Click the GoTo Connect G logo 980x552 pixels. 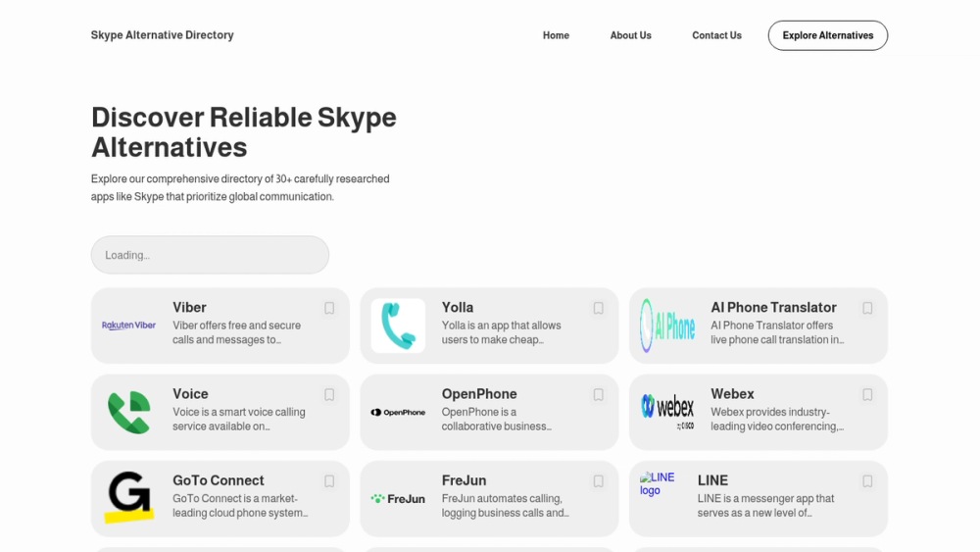[x=128, y=498]
